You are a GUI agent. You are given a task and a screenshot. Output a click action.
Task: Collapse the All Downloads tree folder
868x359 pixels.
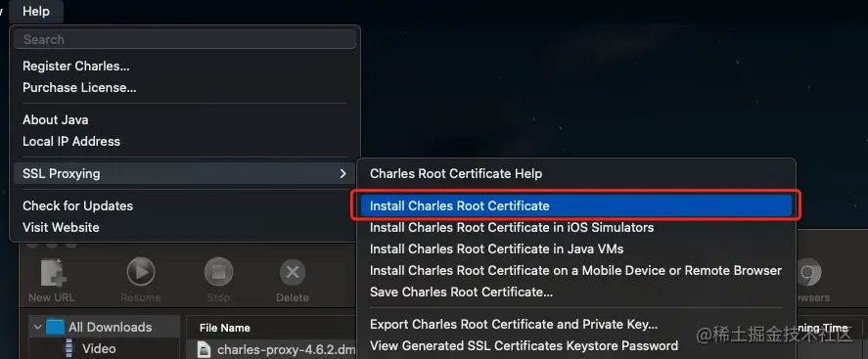tap(37, 327)
